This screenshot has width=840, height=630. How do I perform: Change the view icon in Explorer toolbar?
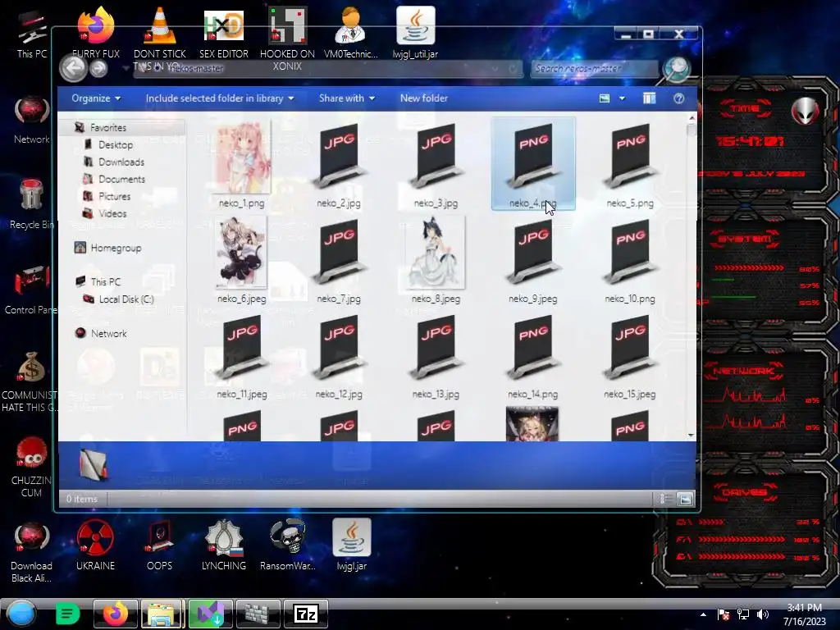pyautogui.click(x=605, y=98)
